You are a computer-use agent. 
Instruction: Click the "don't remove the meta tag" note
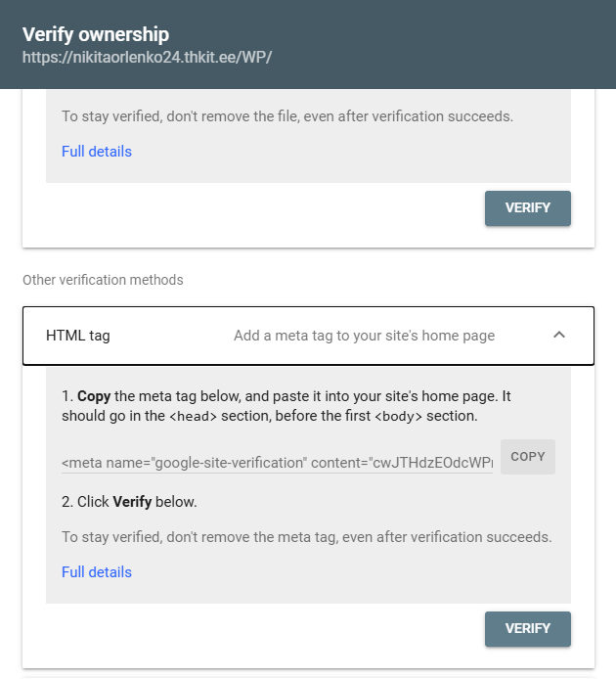[306, 537]
